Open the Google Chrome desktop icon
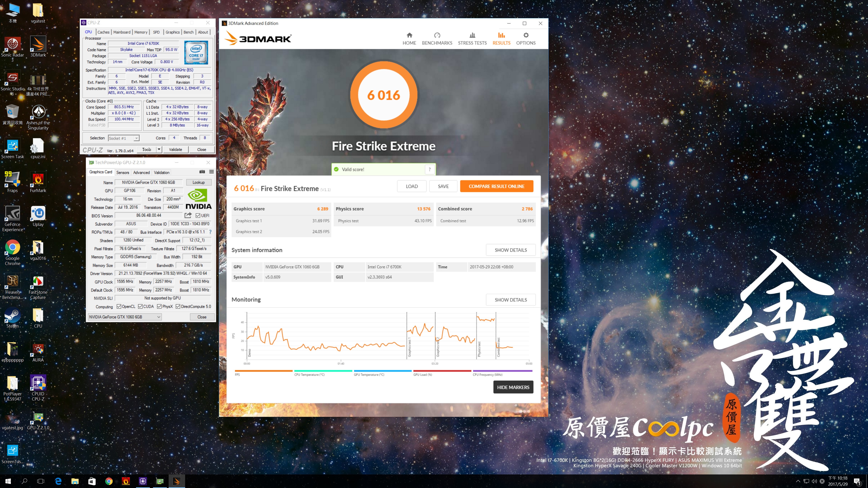The width and height of the screenshot is (868, 488). [12, 253]
